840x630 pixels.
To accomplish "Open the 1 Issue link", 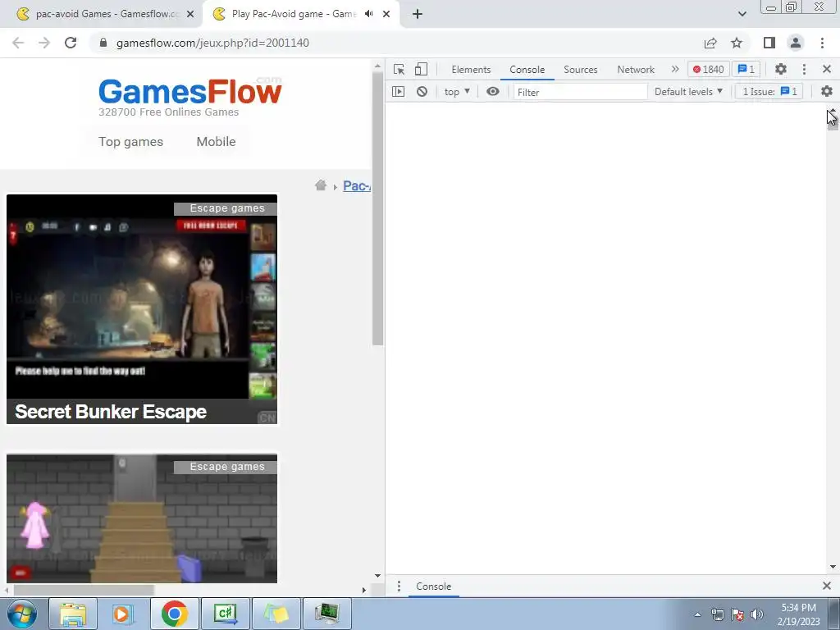I will point(769,92).
